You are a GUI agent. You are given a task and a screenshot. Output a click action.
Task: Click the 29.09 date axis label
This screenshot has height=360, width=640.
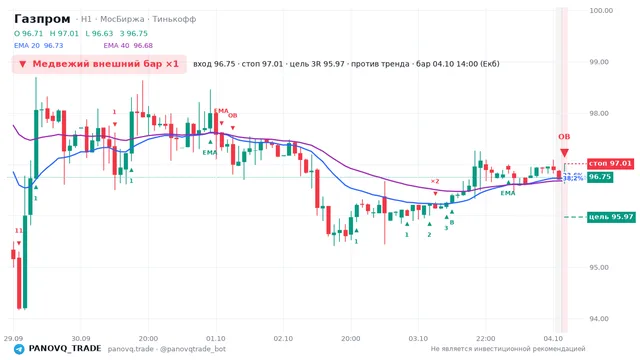tap(13, 339)
